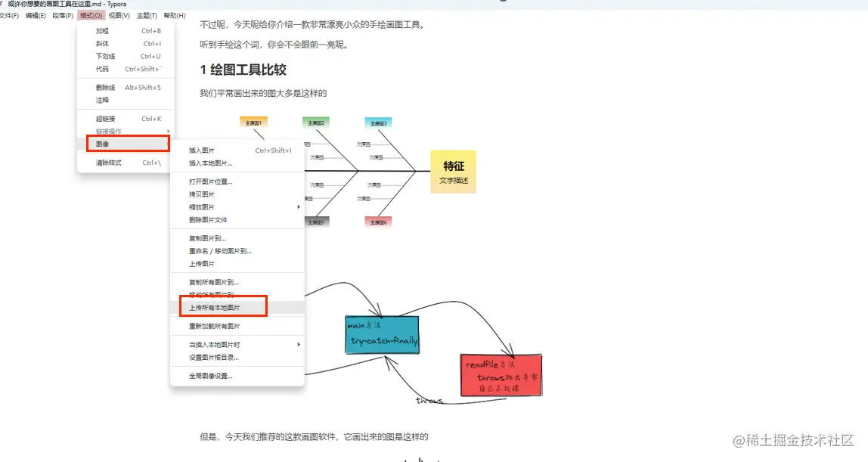The height and width of the screenshot is (462, 868).
Task: Click paragraph 听到手绘这个词
Action: tap(274, 45)
